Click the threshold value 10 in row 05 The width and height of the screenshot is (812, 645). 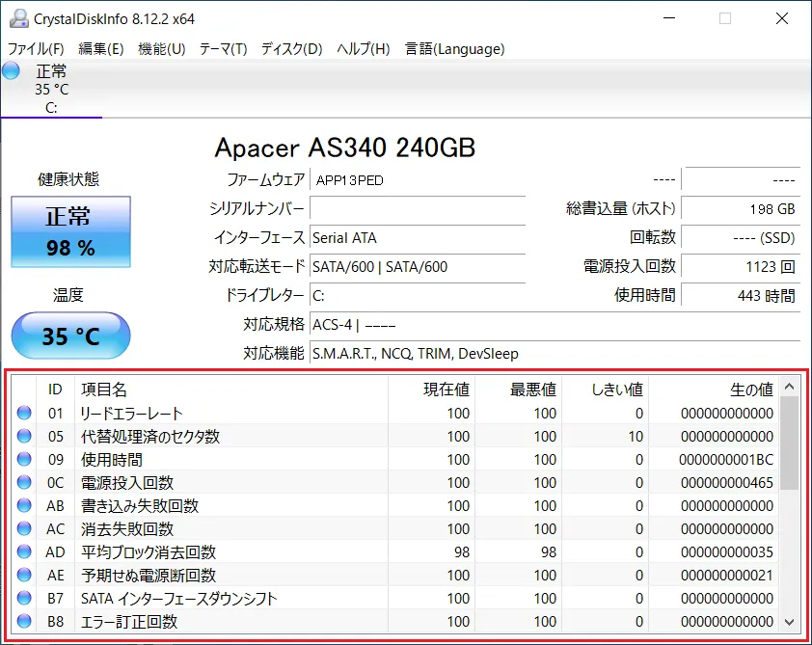click(636, 437)
